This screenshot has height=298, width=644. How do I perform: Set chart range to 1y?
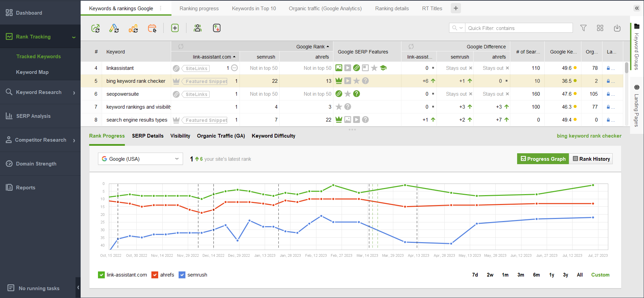[551, 275]
